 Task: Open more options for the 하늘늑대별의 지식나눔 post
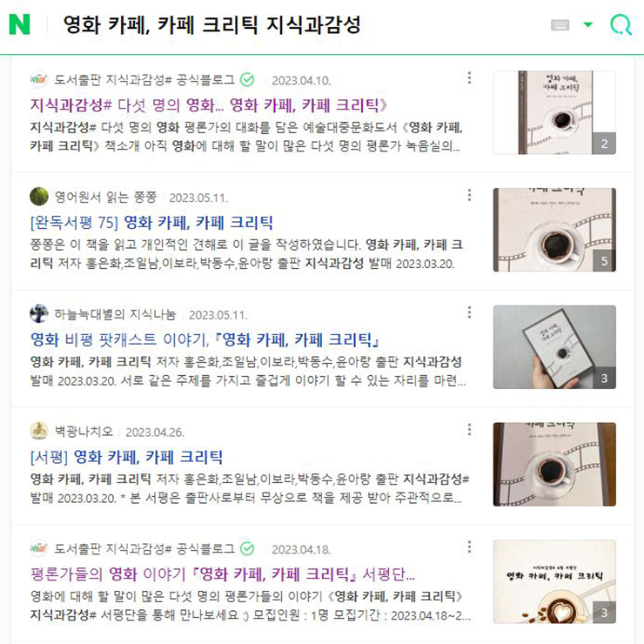pos(469,312)
